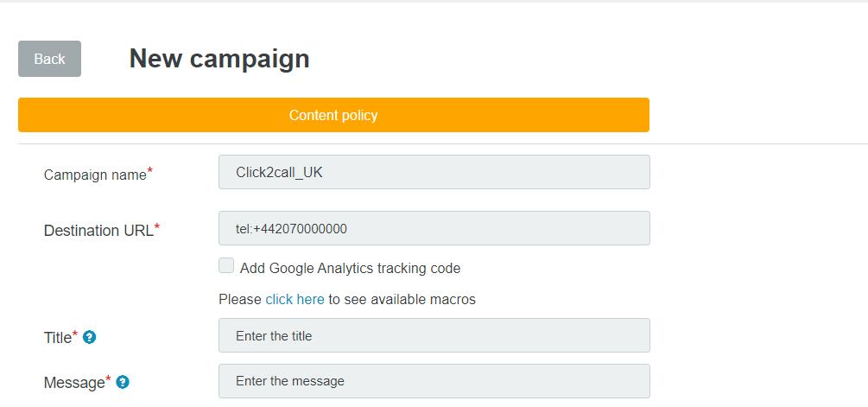Focus the "Enter the message" input
The width and height of the screenshot is (868, 407).
pyautogui.click(x=434, y=381)
